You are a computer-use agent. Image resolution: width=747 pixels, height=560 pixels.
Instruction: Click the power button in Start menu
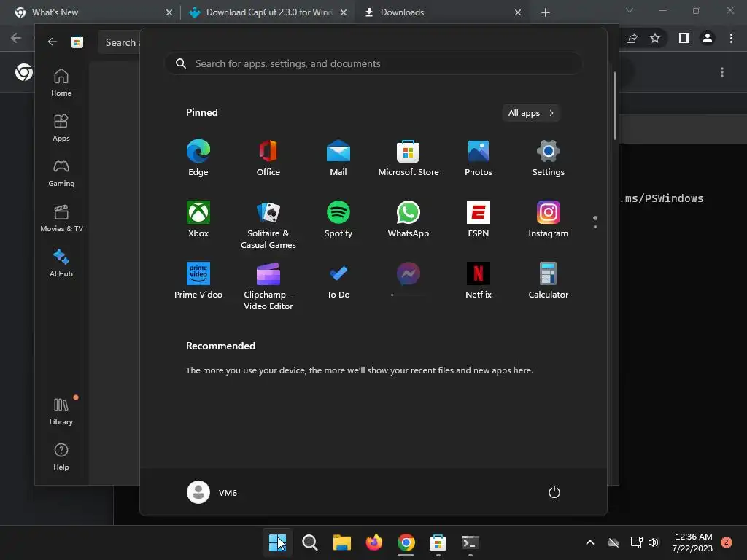pyautogui.click(x=554, y=492)
